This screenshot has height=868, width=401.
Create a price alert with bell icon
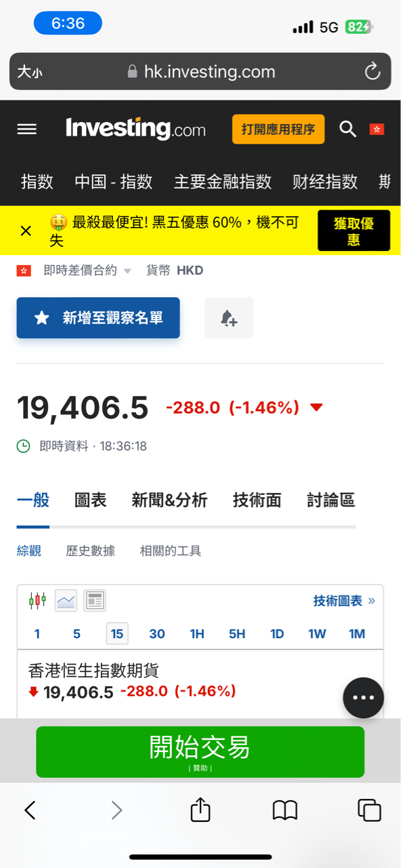[x=229, y=318]
